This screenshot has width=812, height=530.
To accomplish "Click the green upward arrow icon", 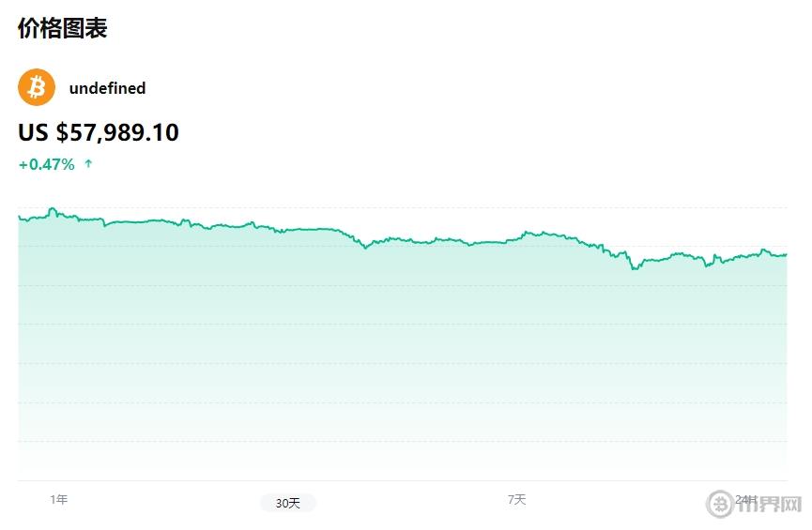I will point(88,164).
